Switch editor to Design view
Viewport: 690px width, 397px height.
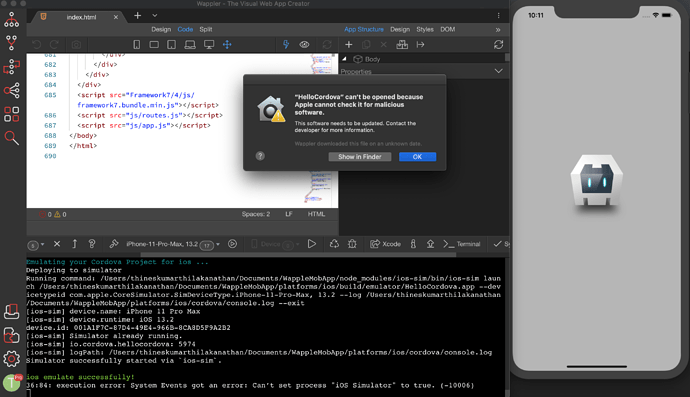(x=161, y=29)
